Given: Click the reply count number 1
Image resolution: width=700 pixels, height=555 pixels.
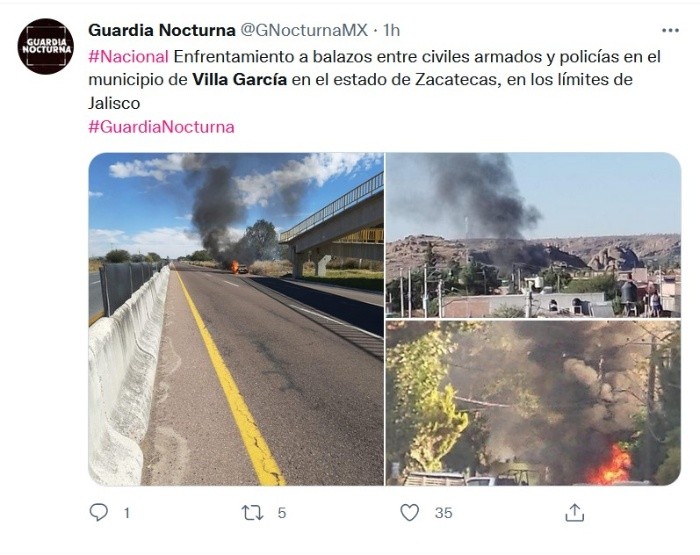Looking at the screenshot, I should [x=127, y=513].
